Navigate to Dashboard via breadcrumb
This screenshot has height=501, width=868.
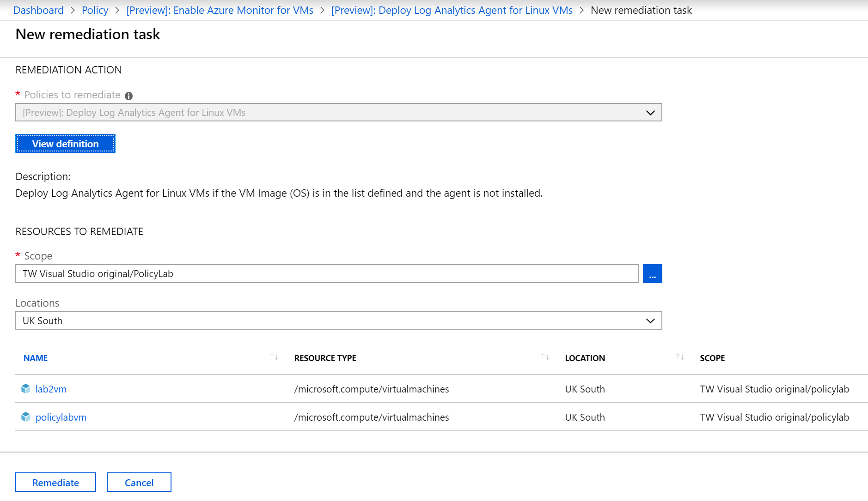pos(38,10)
